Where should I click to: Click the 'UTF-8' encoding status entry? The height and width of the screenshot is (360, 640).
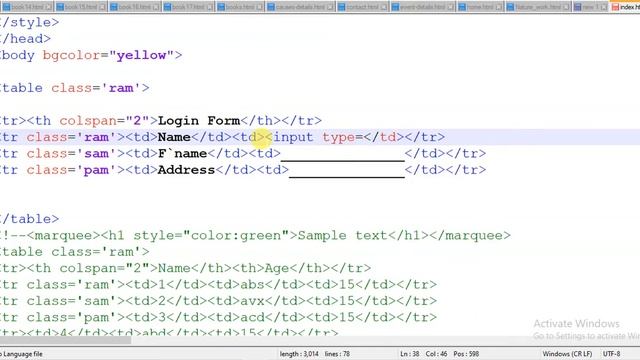tap(611, 354)
